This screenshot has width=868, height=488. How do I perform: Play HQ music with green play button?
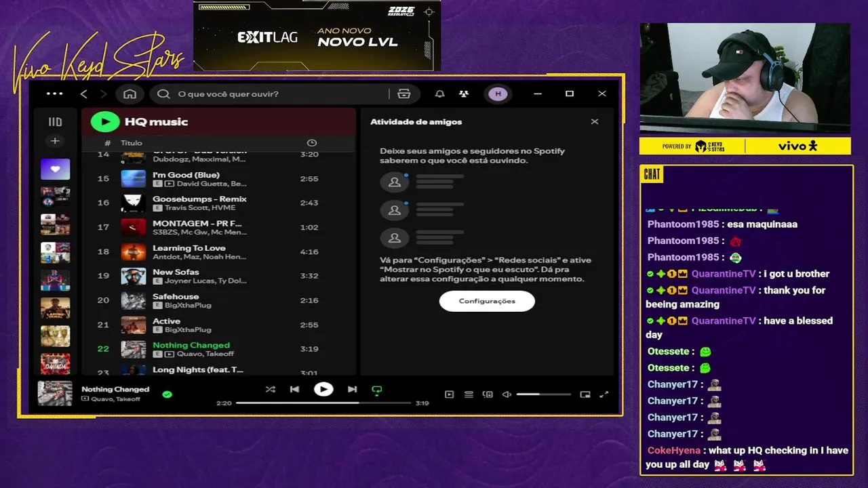click(x=104, y=122)
